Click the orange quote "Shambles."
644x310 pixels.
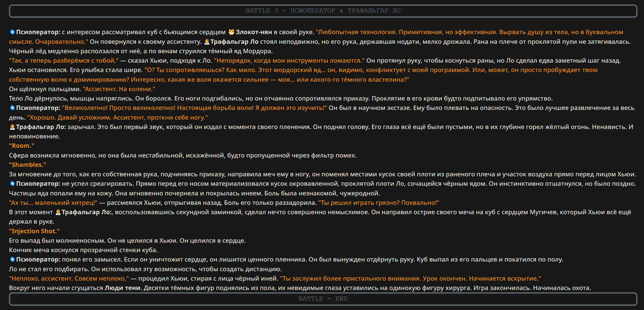tap(28, 165)
